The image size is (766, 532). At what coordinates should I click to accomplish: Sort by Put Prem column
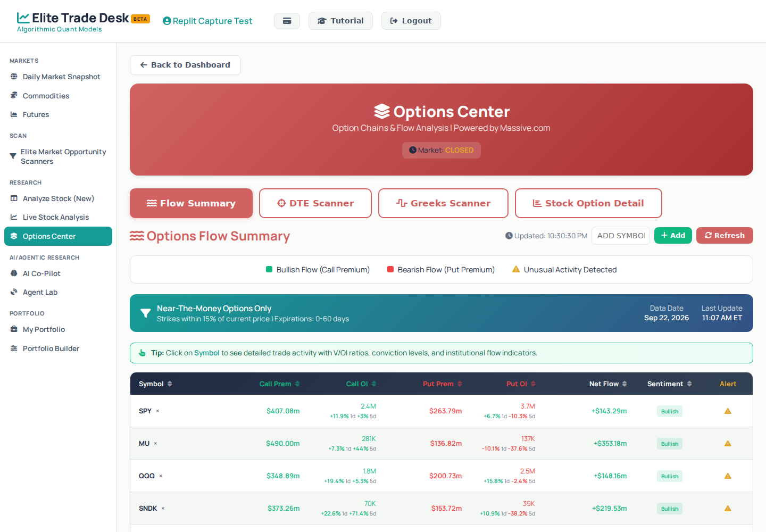443,384
